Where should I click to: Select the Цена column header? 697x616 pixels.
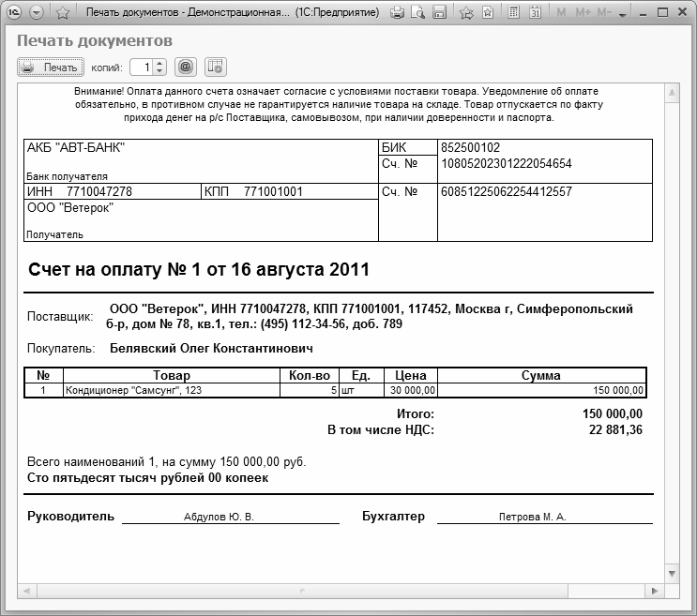[411, 375]
